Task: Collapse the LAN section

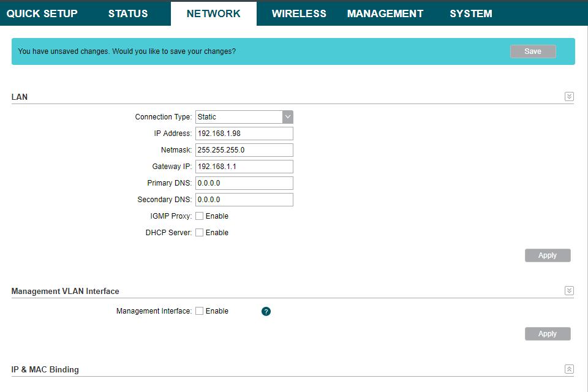Action: (569, 97)
